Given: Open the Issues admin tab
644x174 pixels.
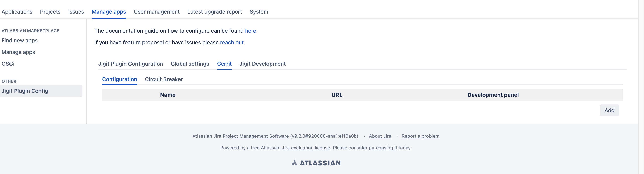Looking at the screenshot, I should [x=76, y=12].
